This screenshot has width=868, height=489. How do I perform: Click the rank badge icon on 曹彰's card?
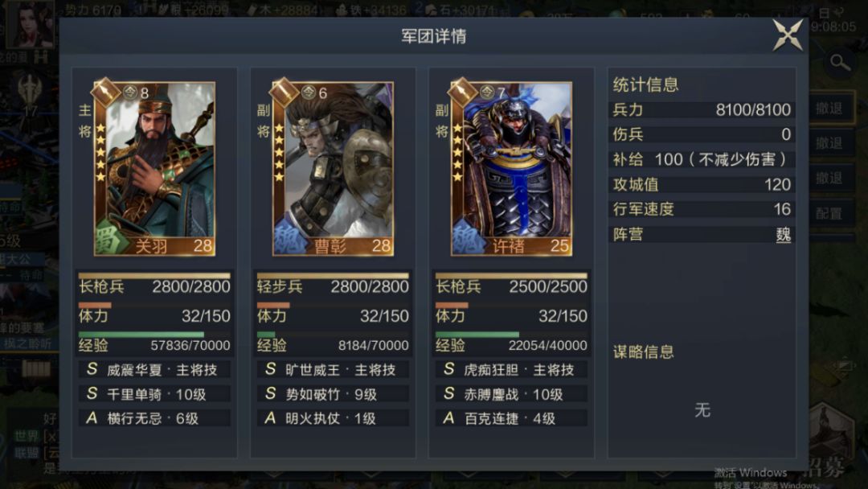click(285, 92)
